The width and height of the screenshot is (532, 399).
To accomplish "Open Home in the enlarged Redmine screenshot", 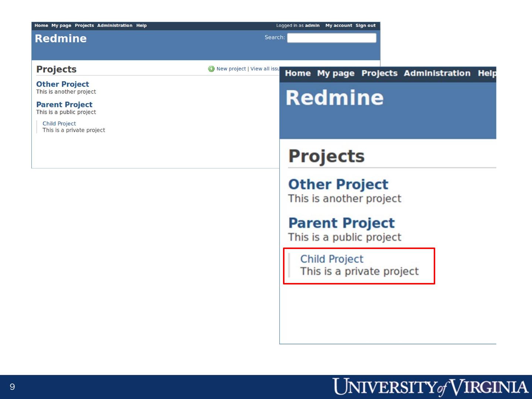I will coord(298,73).
